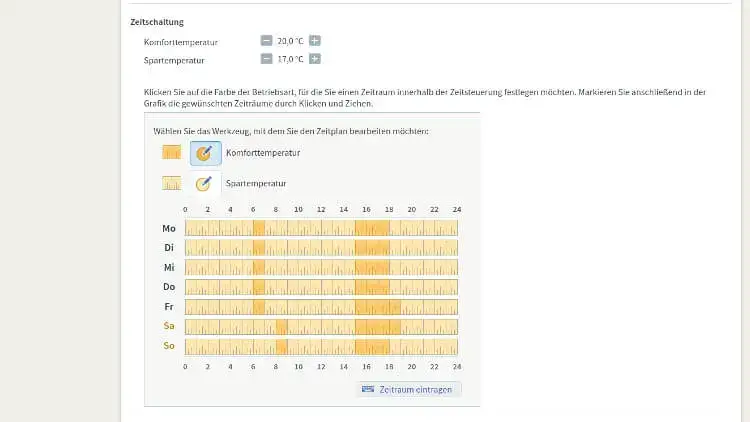Click the 20,0 °C comfort temperature value
Screen dimensions: 750x422
pos(290,41)
